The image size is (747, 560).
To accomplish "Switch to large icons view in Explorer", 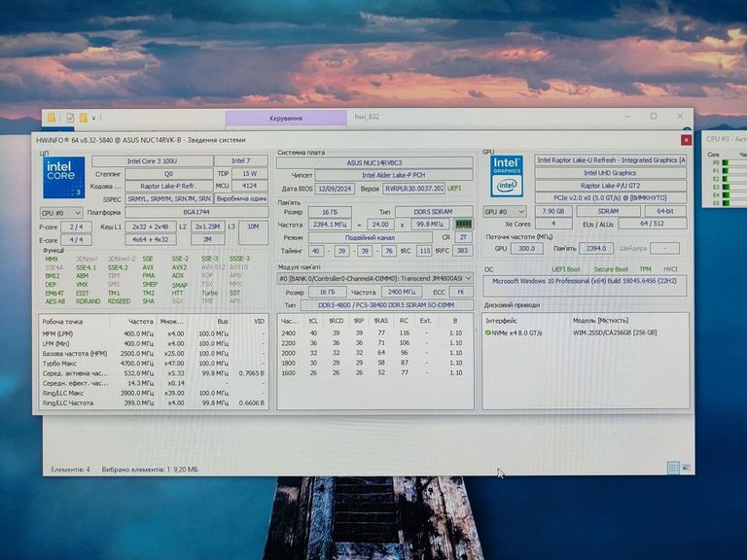I will pyautogui.click(x=685, y=468).
